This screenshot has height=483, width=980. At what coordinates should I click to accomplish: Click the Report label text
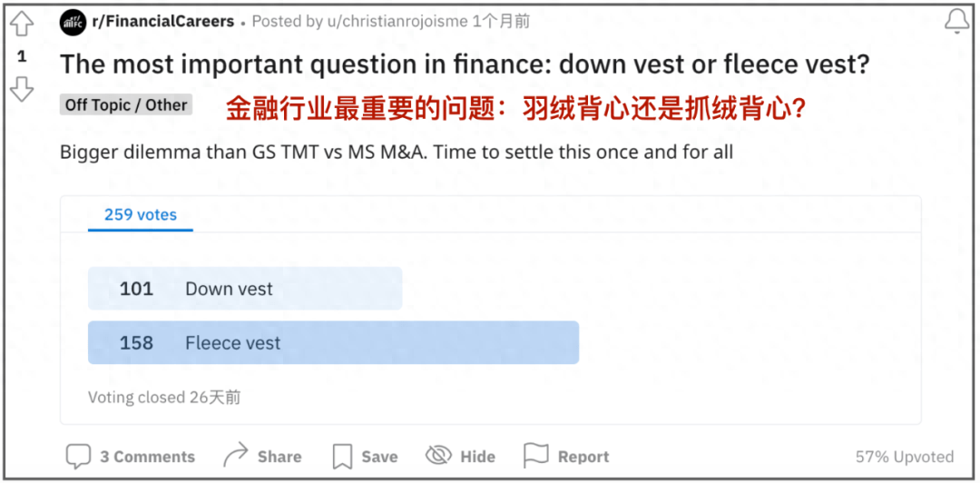(583, 457)
